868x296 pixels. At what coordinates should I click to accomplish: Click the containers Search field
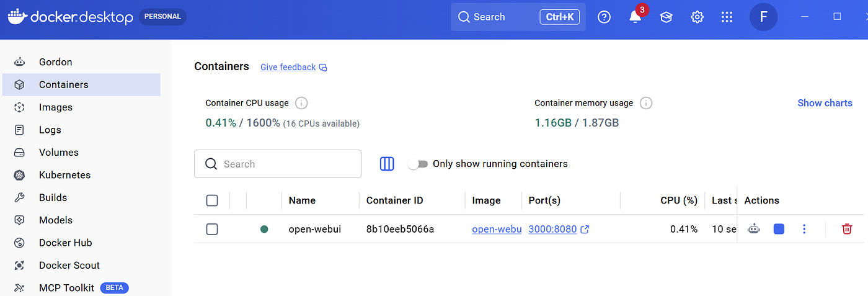(278, 164)
